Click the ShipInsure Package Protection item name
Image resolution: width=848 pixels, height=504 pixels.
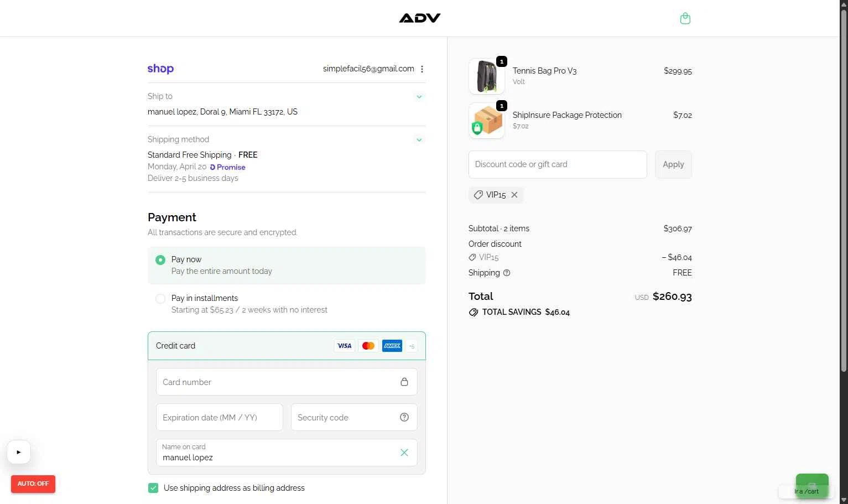pyautogui.click(x=567, y=115)
